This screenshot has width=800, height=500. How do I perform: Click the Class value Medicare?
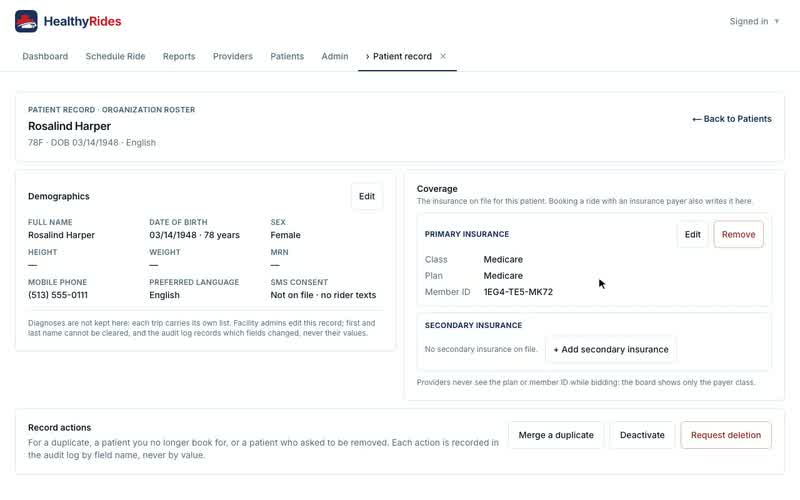coord(503,259)
